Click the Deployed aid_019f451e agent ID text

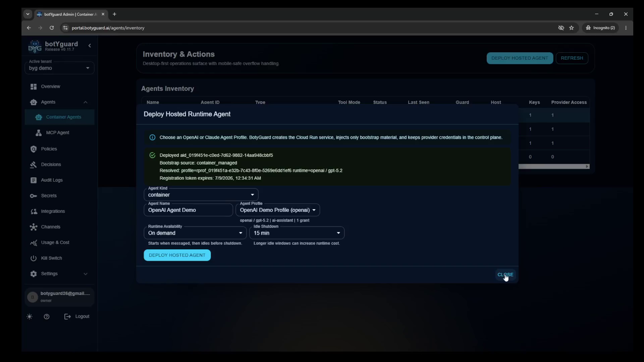(216, 155)
